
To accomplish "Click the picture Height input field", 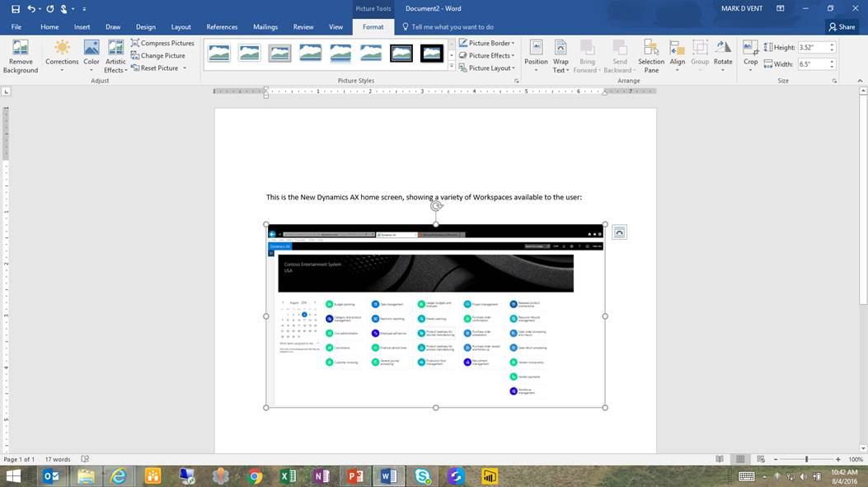I will (812, 48).
